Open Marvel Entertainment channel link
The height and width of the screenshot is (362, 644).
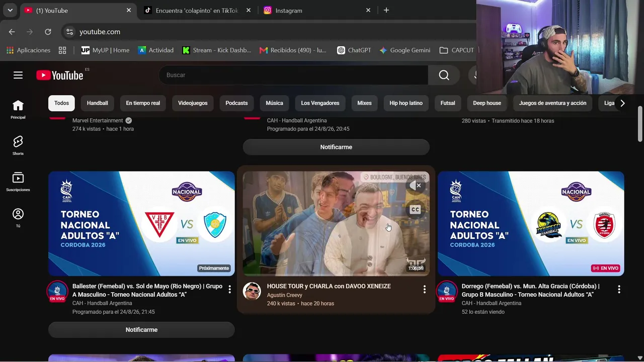[98, 121]
